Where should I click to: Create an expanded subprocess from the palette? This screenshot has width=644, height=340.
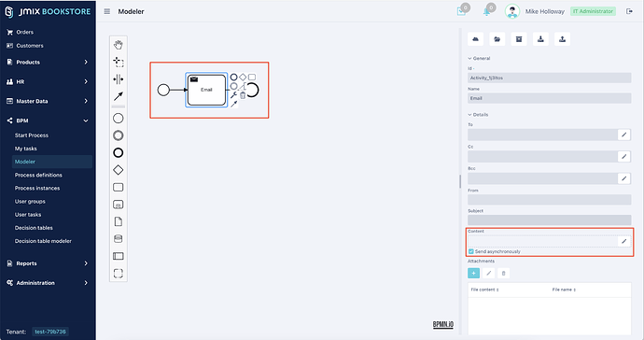119,205
